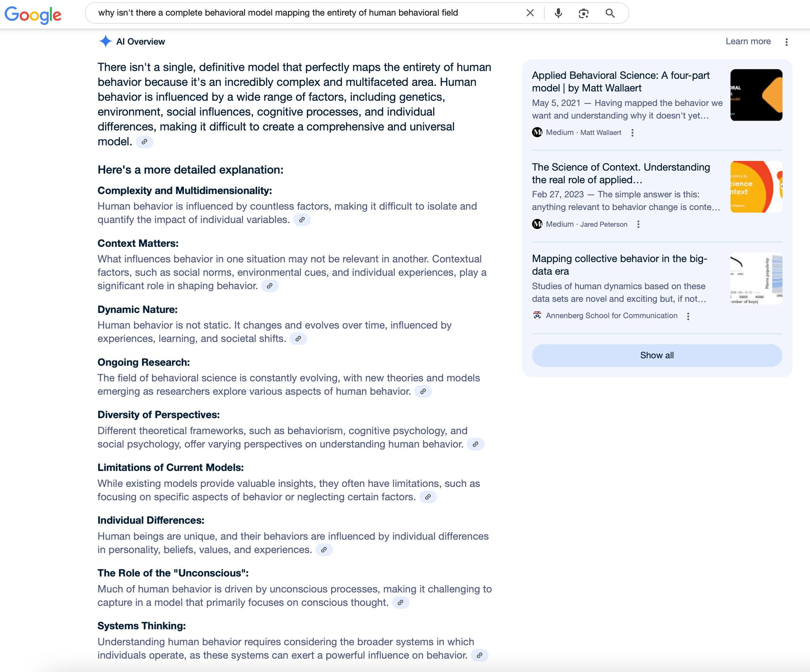Open three-dot menu beside Matt Wallaert source
The height and width of the screenshot is (672, 810).
tap(632, 133)
